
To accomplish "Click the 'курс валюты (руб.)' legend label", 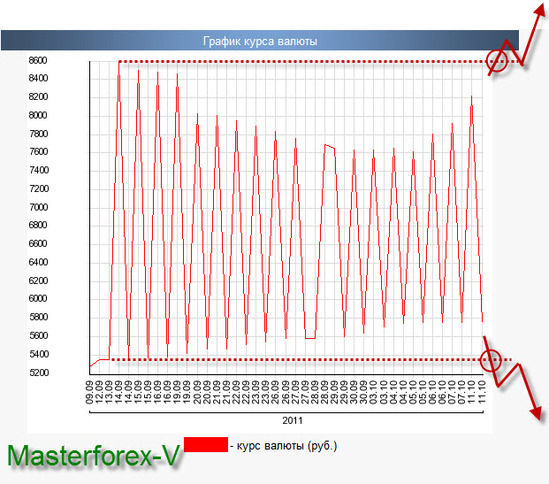I will [286, 446].
